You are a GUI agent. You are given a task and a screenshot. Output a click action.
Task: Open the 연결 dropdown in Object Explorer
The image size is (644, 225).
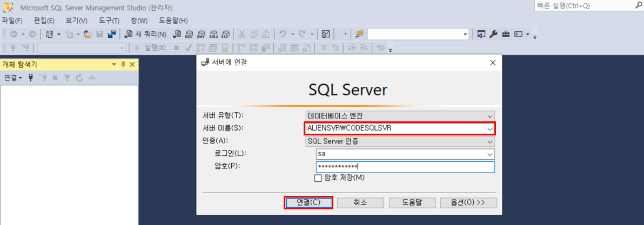(13, 78)
